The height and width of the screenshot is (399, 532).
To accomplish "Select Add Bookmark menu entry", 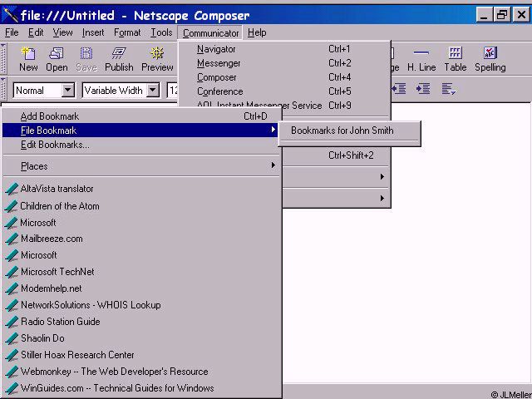I will [141, 116].
